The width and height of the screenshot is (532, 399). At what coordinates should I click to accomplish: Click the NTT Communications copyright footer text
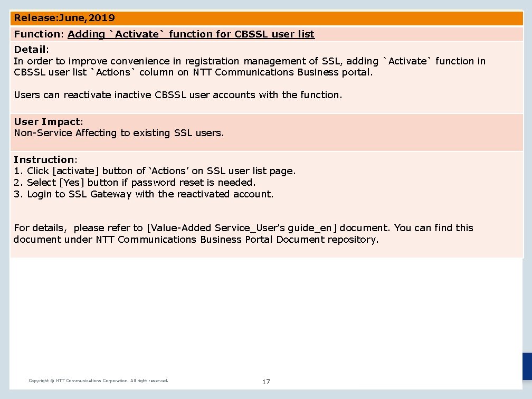point(98,381)
